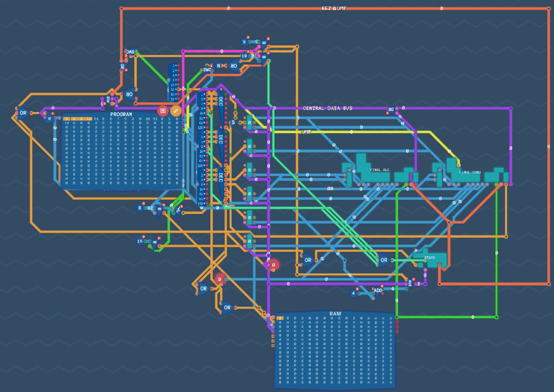
Task: Click the constant 8 component below PROGRAM
Action: tap(140, 208)
